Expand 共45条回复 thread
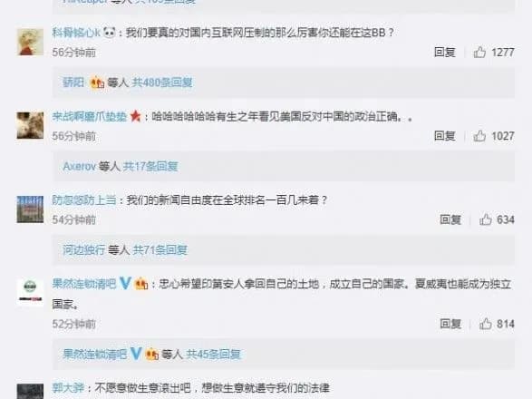The image size is (532, 399). click(x=213, y=355)
